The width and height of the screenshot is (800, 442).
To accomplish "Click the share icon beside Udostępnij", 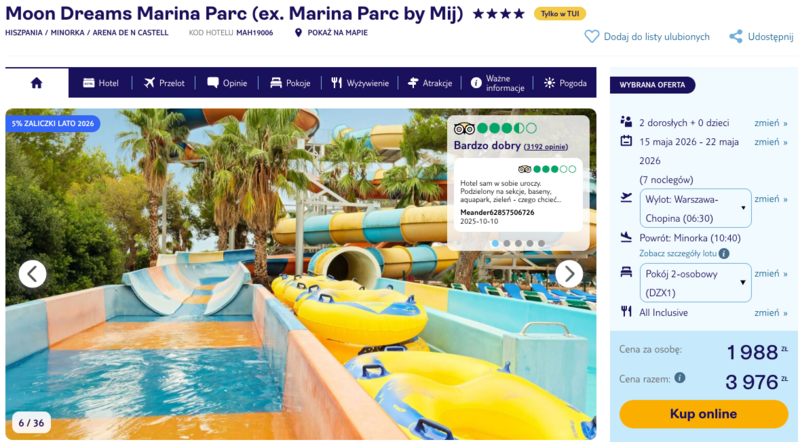I will click(736, 36).
